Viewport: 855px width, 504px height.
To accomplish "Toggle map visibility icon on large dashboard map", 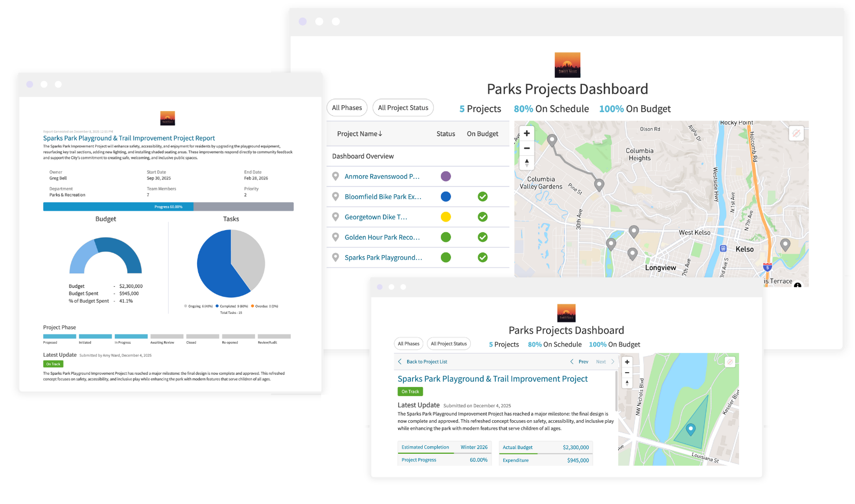I will tap(796, 133).
